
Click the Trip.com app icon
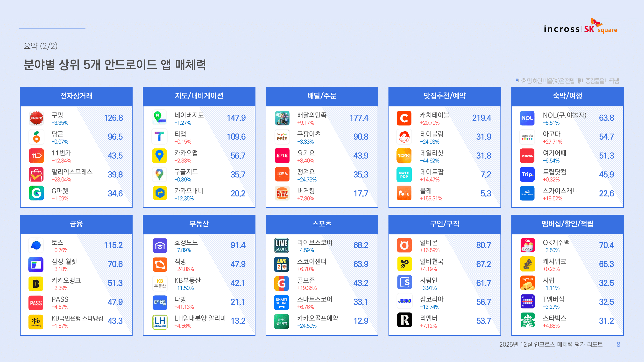[x=527, y=175]
